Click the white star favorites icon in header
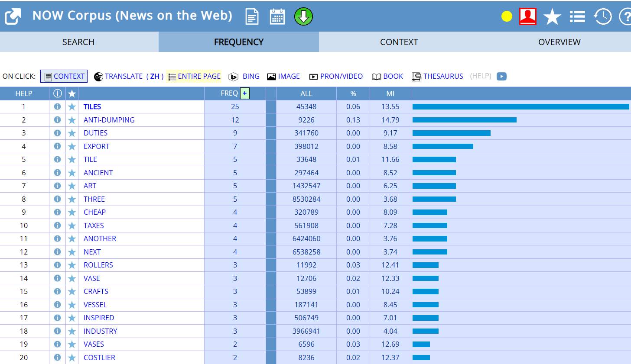The height and width of the screenshot is (364, 631). tap(552, 17)
